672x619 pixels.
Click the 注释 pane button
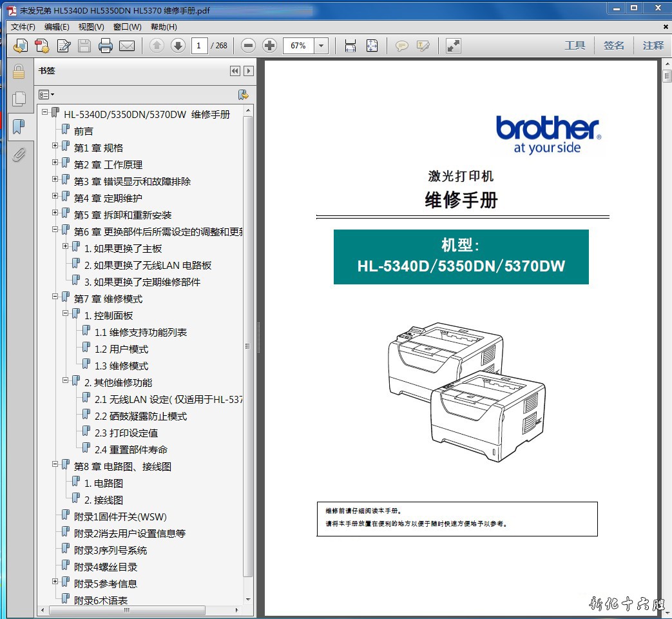point(653,45)
